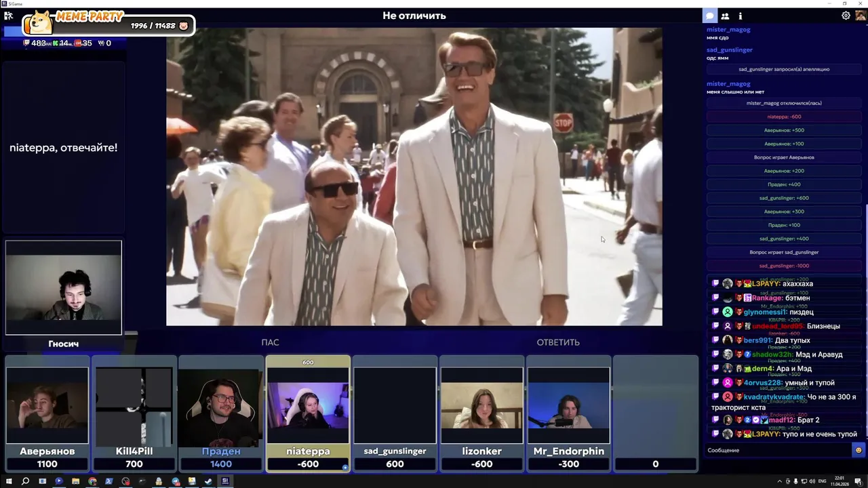Click log entry 'sad_gunslinger: -1000'
This screenshot has height=488, width=868.
[784, 266]
